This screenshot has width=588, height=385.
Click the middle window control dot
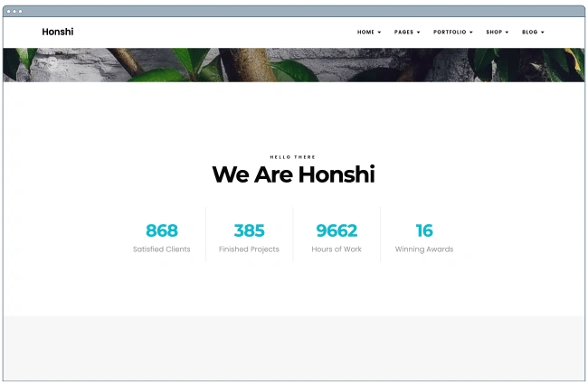(14, 12)
